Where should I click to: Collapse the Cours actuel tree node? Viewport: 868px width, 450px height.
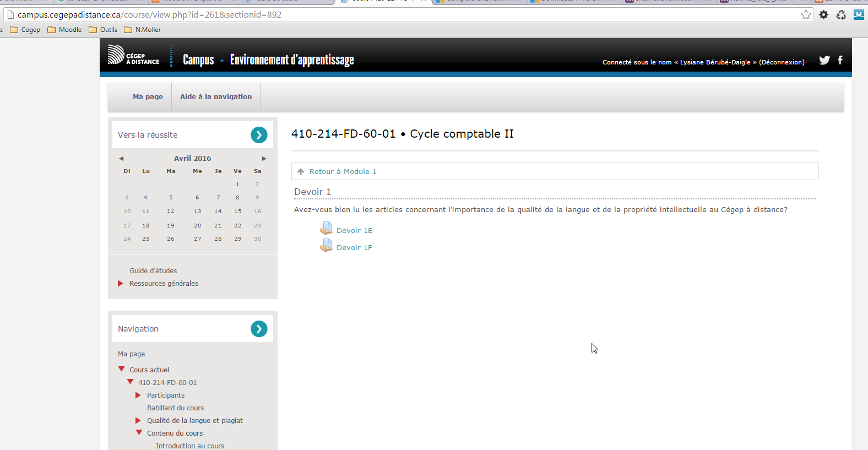click(x=122, y=370)
